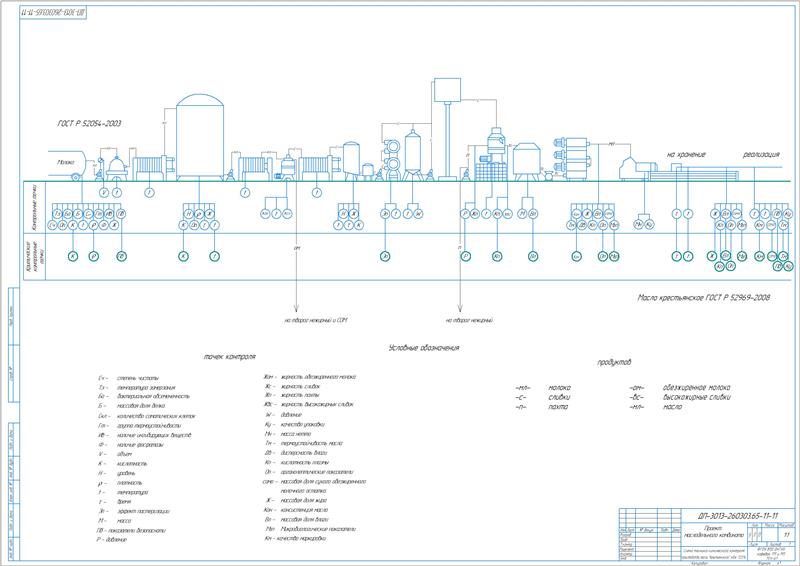Click the leftmost green К critical point circle
Viewport: 800px width, 566px height.
(73, 256)
